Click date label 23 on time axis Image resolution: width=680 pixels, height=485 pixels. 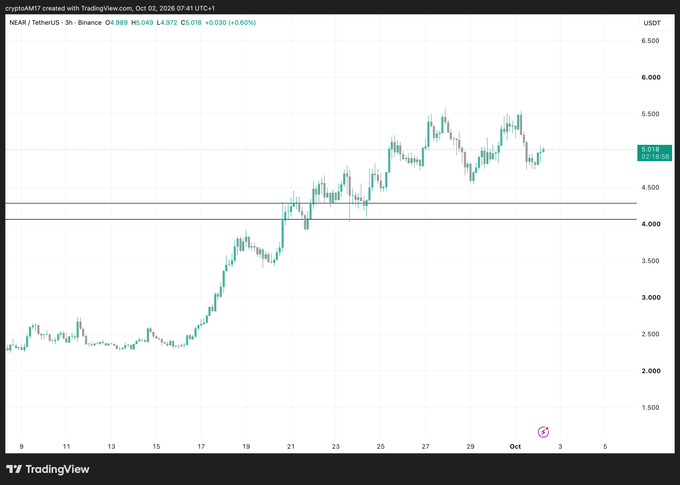336,446
